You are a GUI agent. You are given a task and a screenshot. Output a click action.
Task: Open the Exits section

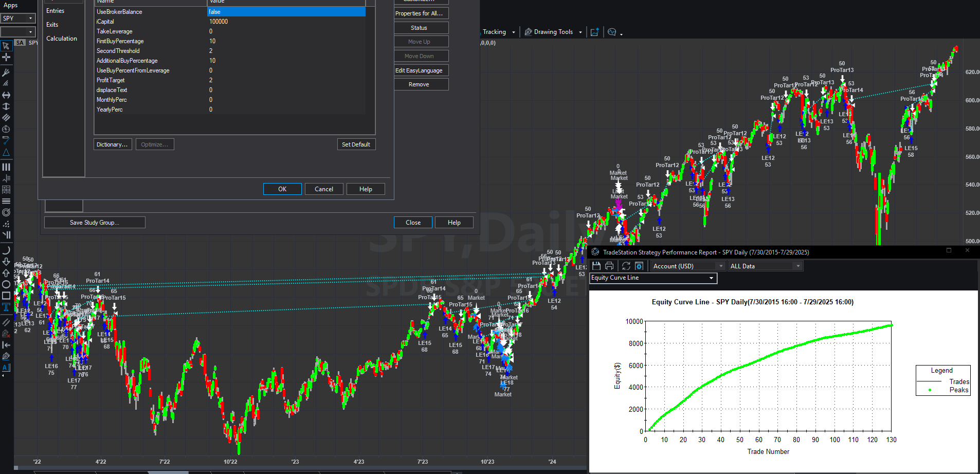[52, 25]
